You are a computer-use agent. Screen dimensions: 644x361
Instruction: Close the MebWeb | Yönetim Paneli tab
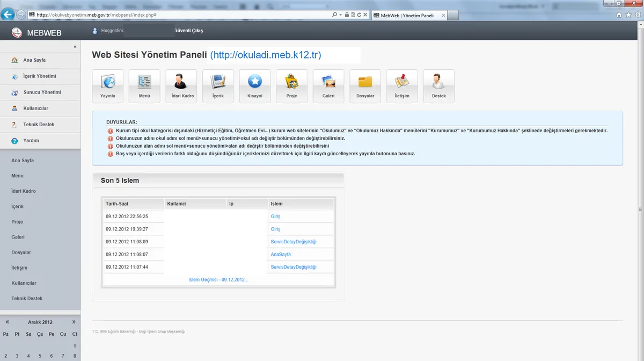(443, 16)
